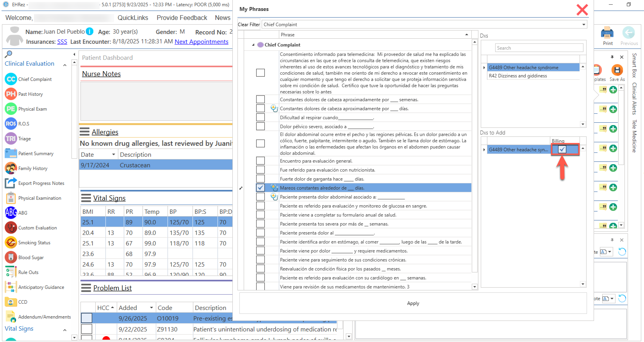
Task: Open Chief Complaint sidebar icon
Action: (11, 79)
